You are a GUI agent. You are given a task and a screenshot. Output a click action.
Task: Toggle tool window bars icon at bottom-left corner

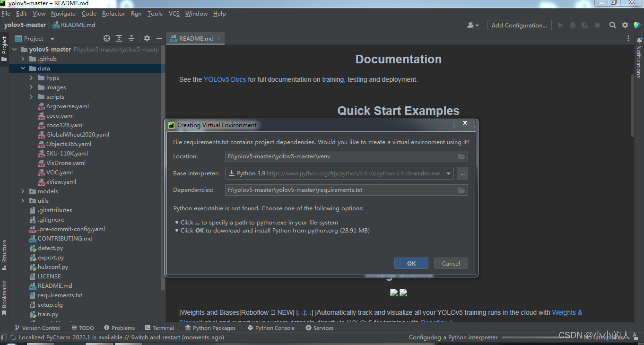point(4,337)
